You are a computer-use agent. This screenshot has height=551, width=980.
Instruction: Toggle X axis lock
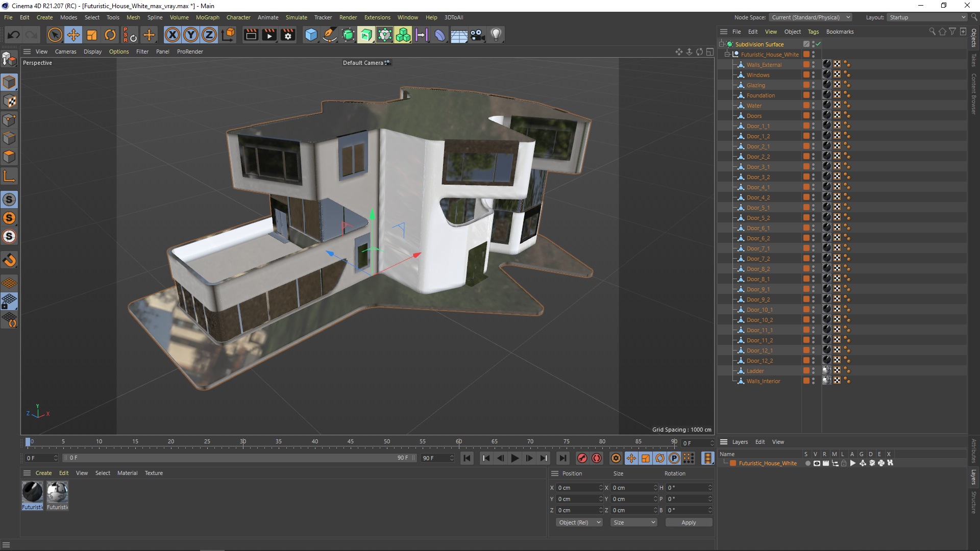(x=173, y=35)
